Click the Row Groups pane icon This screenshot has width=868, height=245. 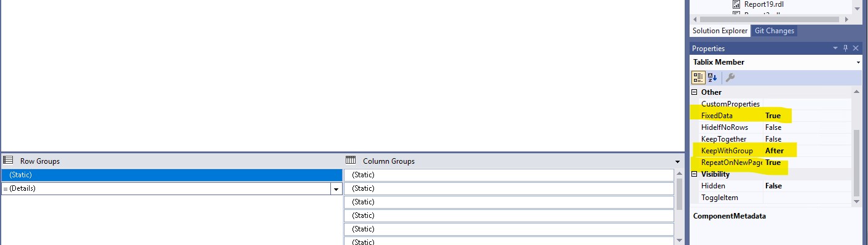click(9, 161)
